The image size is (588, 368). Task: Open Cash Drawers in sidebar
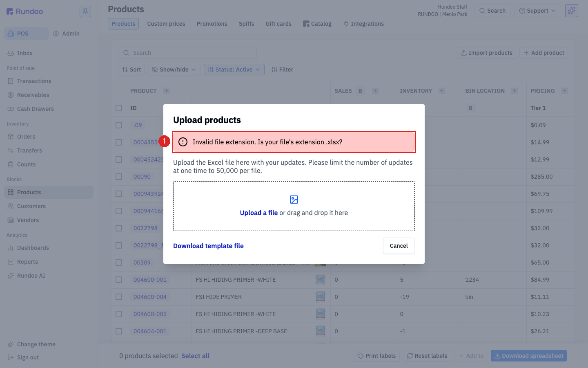tap(49, 109)
